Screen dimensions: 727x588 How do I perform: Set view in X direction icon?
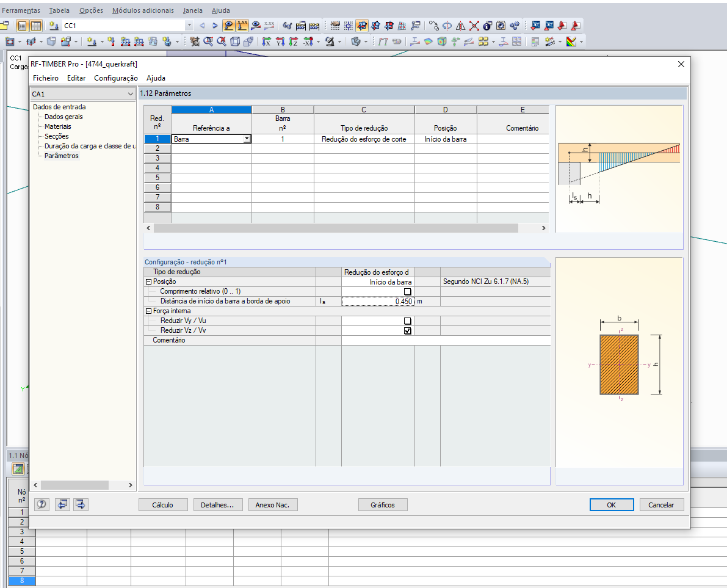(x=267, y=42)
